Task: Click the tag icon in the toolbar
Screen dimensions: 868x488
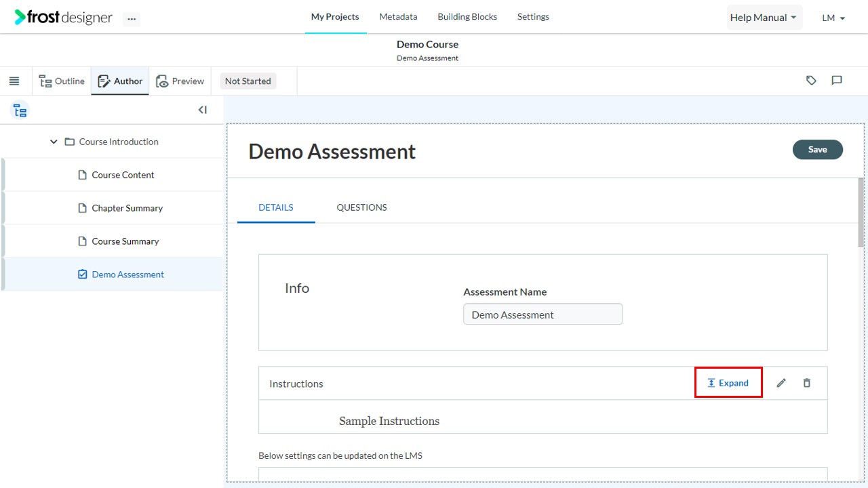Action: pyautogui.click(x=811, y=81)
